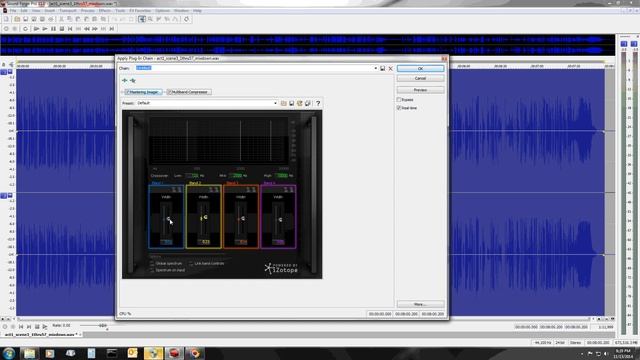Open the Process menu
640x360 pixels.
[x=87, y=11]
